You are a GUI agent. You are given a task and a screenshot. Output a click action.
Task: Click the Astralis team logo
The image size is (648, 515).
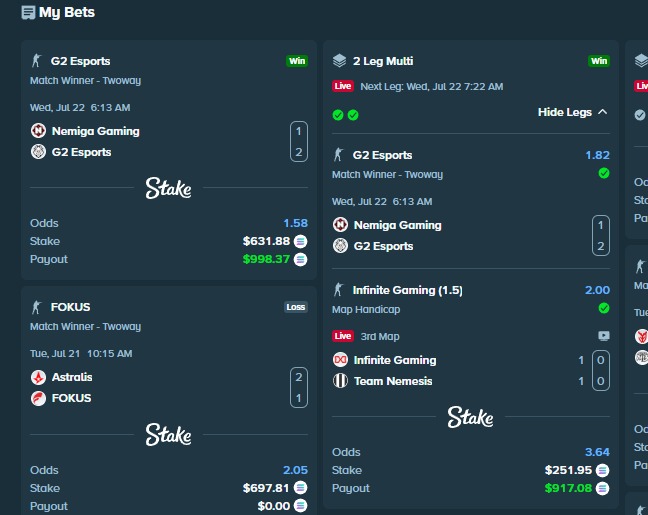coord(38,377)
